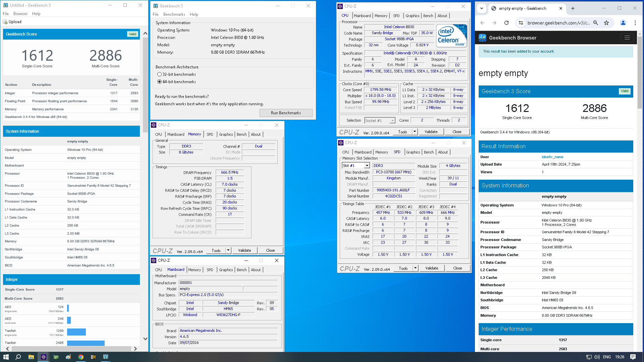The width and height of the screenshot is (644, 362).
Task: Click Validate in the CPU-Z CPU window
Action: (431, 132)
